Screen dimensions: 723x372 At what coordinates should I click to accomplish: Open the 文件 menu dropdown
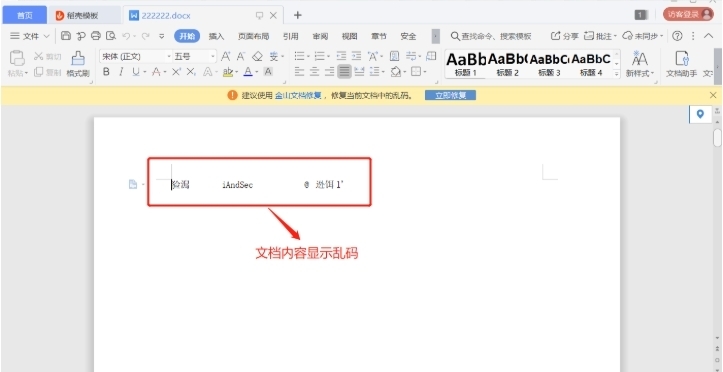point(30,36)
